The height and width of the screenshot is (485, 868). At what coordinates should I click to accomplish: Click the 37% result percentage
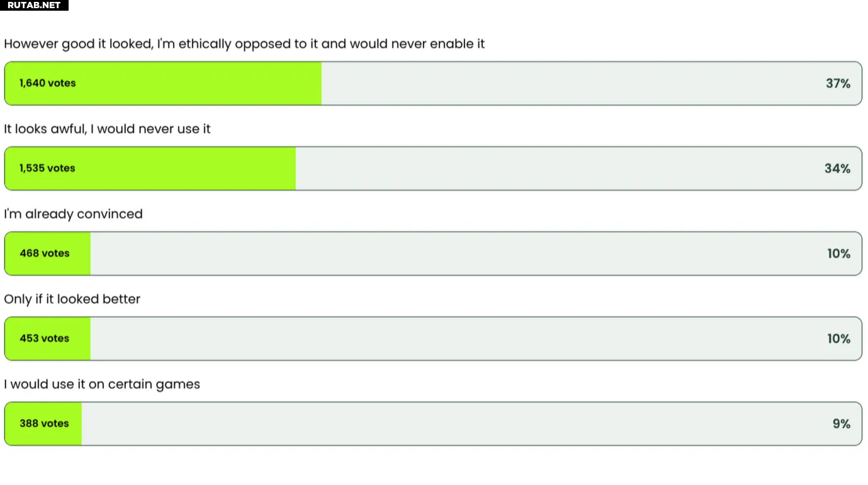838,83
